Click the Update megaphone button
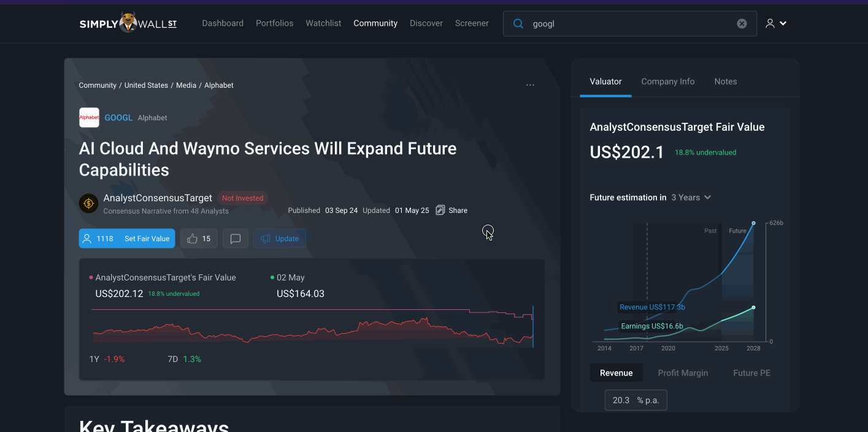Screen dimensions: 868x432 tap(280, 239)
